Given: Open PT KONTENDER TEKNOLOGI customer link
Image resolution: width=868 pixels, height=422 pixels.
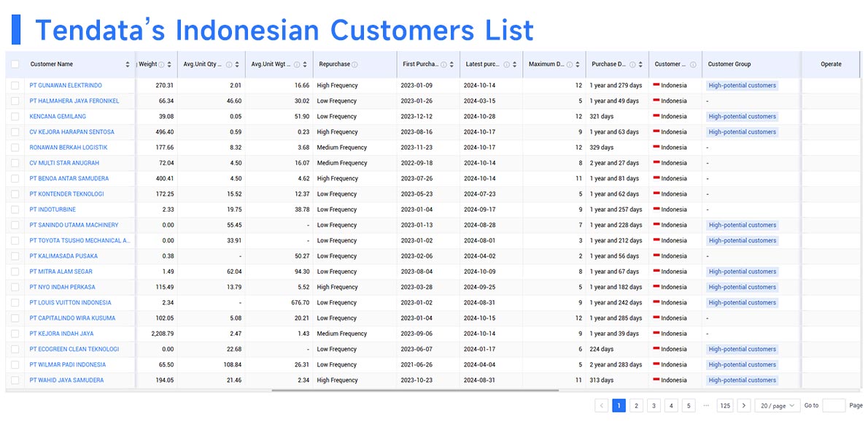Looking at the screenshot, I should [66, 193].
